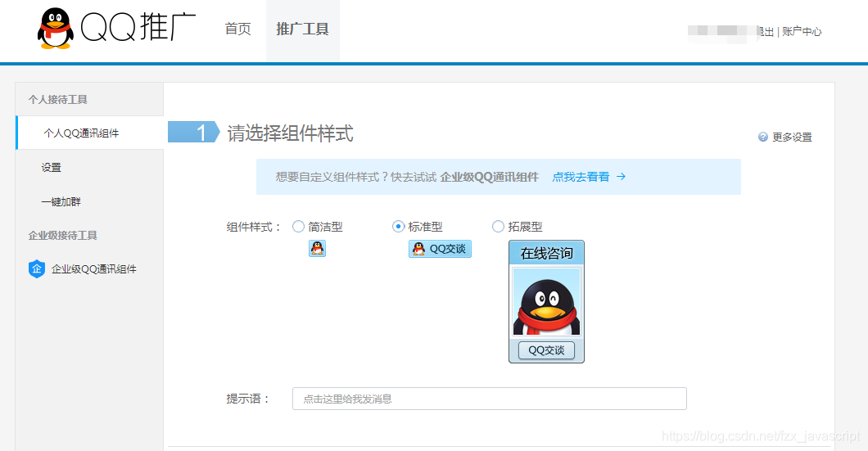Open 个人QQ通讯组件 in sidebar
868x451 pixels.
point(90,133)
